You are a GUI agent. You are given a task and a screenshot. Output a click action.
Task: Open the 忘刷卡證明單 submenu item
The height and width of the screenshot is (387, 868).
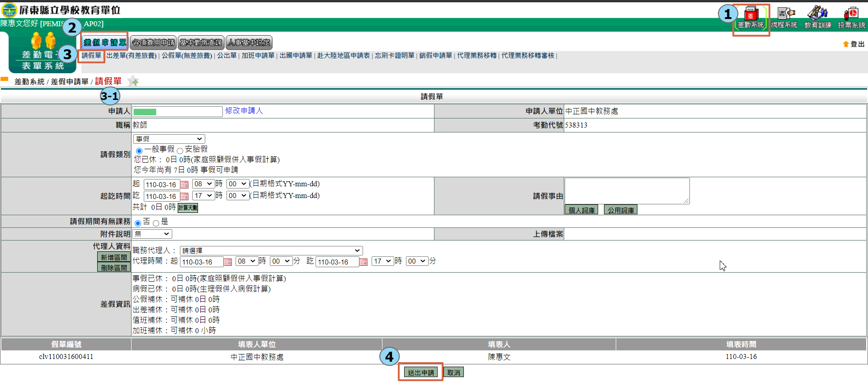pyautogui.click(x=395, y=56)
